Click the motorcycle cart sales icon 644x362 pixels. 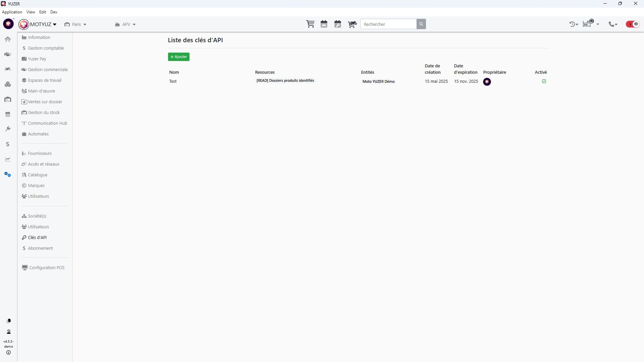pos(352,24)
